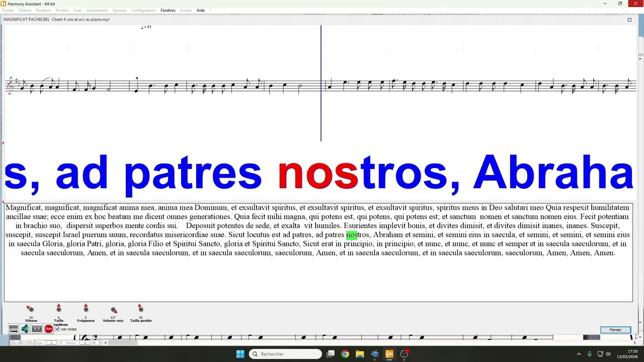Adjust the Vitesse knob
The image size is (644, 362).
[30, 309]
